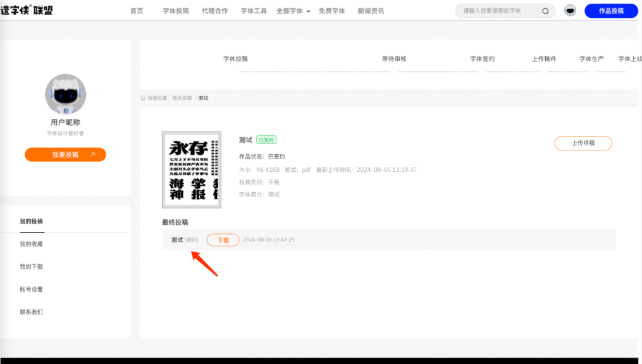This screenshot has width=642, height=364.
Task: Click the search magnifier icon
Action: tap(545, 11)
